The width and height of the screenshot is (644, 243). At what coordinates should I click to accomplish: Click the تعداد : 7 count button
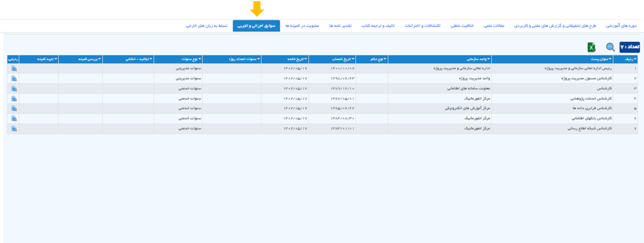click(630, 47)
